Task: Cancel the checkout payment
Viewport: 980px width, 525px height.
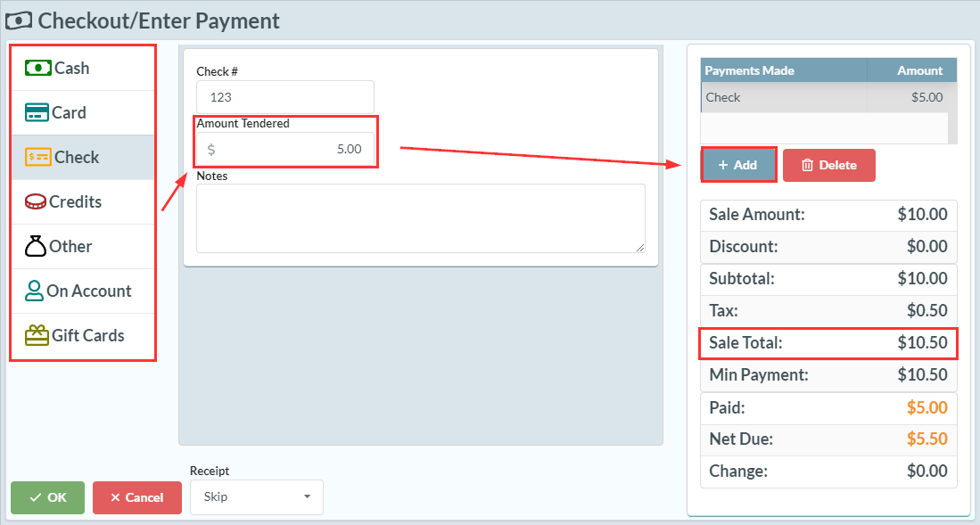Action: click(x=136, y=497)
